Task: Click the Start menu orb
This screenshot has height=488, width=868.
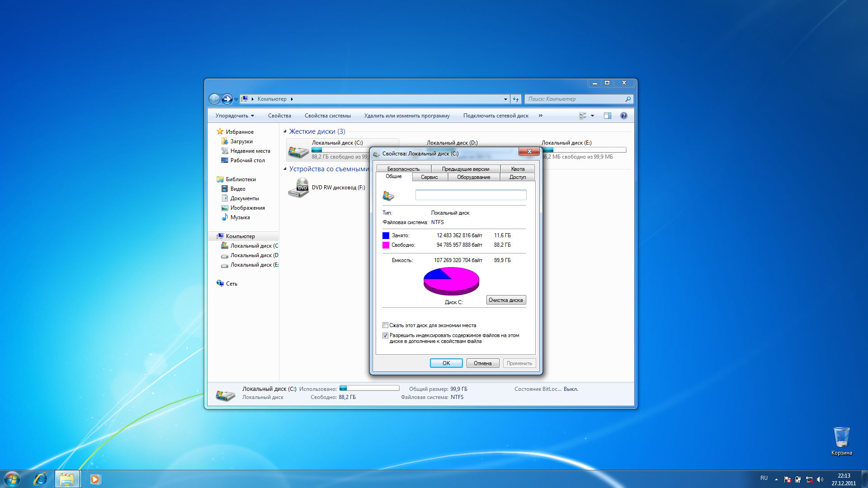Action: click(12, 479)
